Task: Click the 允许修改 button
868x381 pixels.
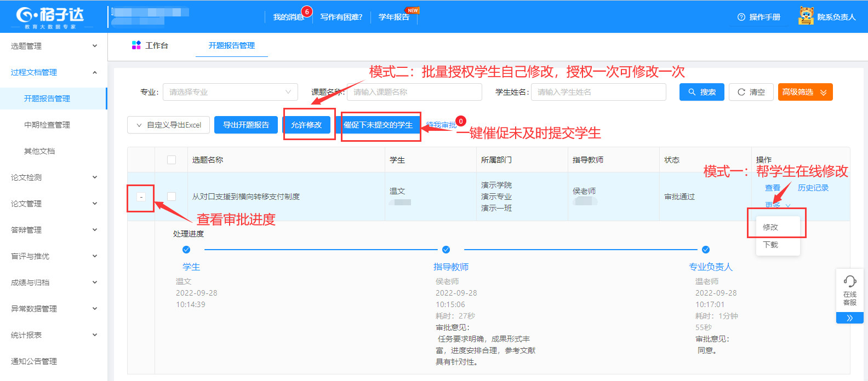Action: 306,125
